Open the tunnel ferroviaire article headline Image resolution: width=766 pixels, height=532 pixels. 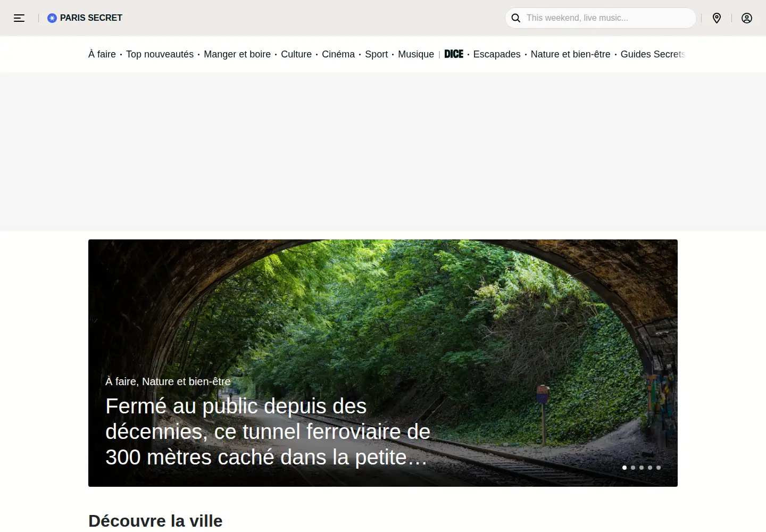pyautogui.click(x=268, y=431)
